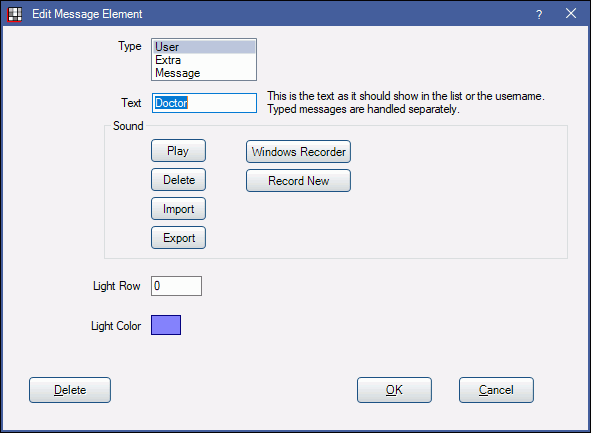Click the Sound group label
Image resolution: width=593 pixels, height=433 pixels.
pyautogui.click(x=128, y=126)
